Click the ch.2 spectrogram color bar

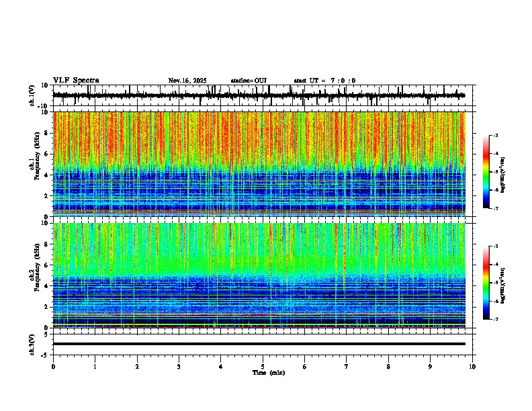tap(486, 283)
